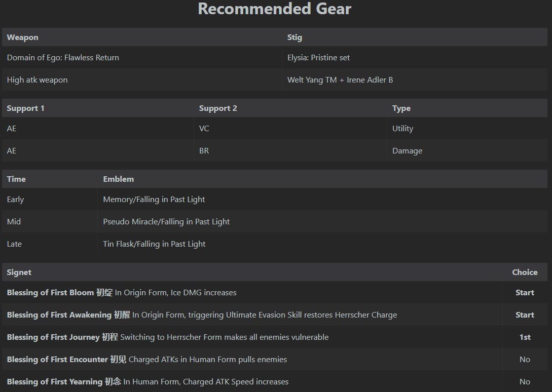Select the Elysia: Pristine set cell
Viewport: 552px width, 392px height.
pyautogui.click(x=318, y=58)
